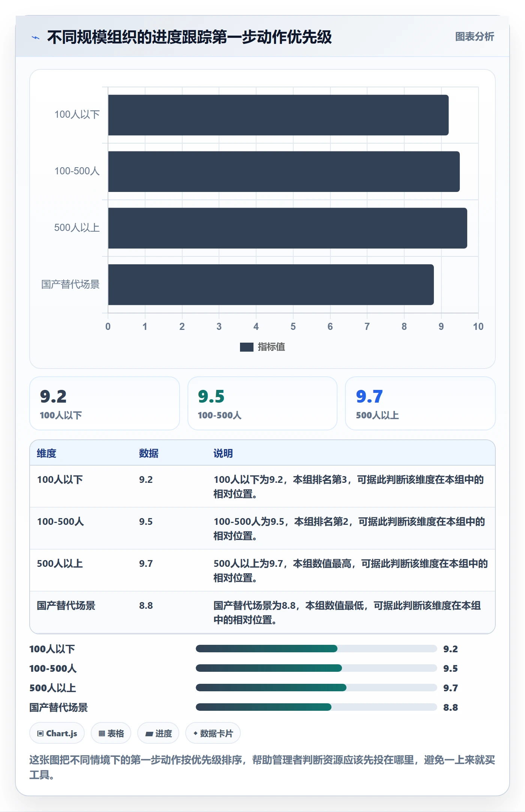Image resolution: width=525 pixels, height=812 pixels.
Task: Click the 数据 table column header
Action: [149, 453]
